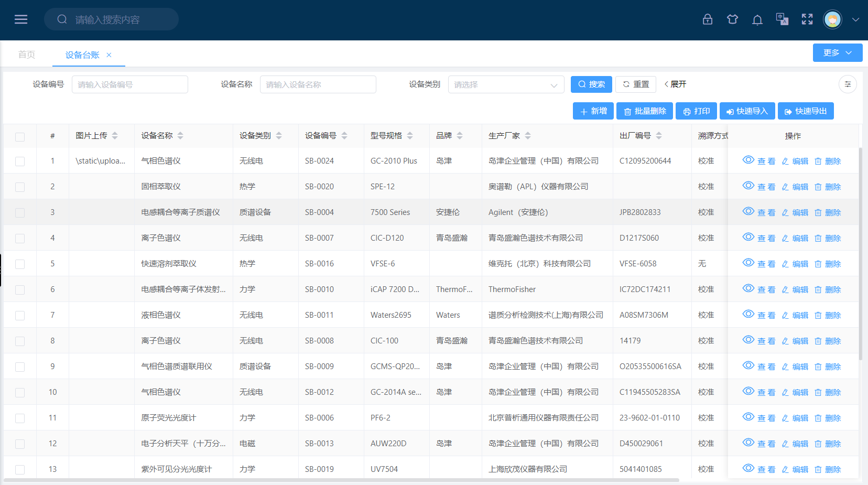Focus the 设备名称 input field

click(x=318, y=84)
